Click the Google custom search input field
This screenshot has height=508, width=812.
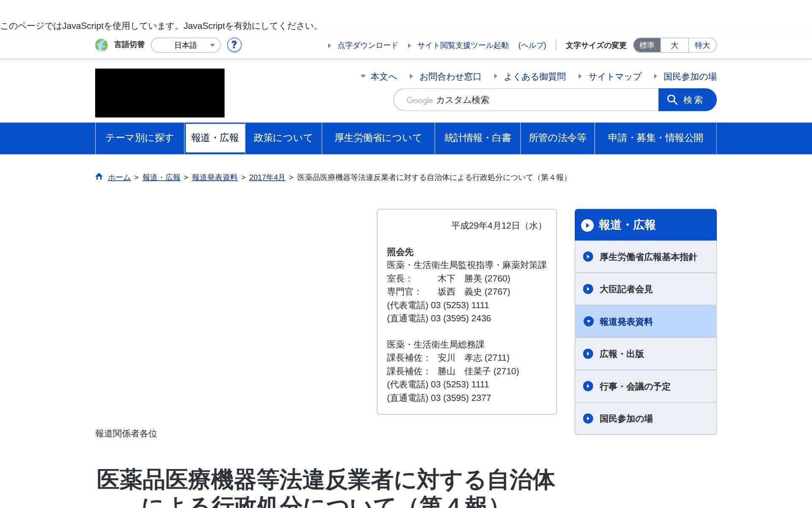526,100
